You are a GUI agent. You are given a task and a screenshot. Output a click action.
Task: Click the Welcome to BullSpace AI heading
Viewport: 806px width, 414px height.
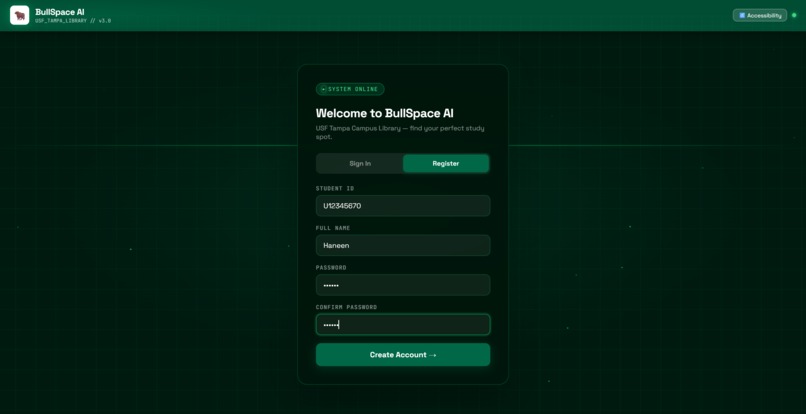(x=384, y=113)
